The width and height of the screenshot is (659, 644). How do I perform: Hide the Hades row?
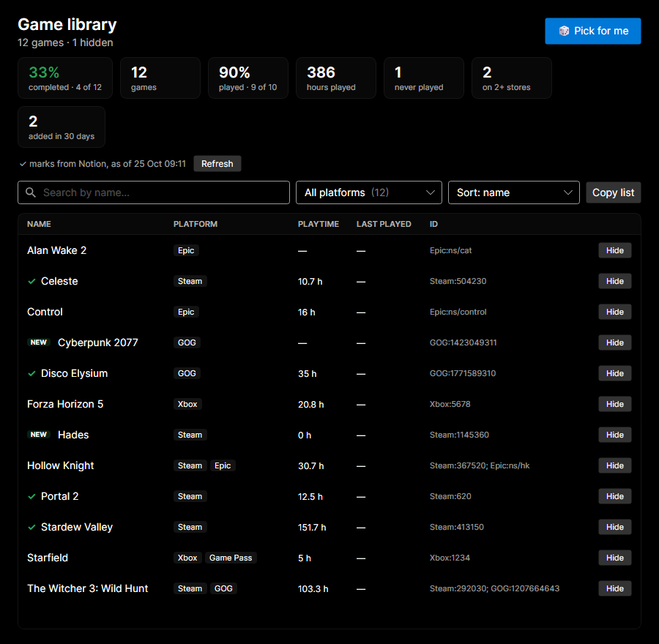614,435
